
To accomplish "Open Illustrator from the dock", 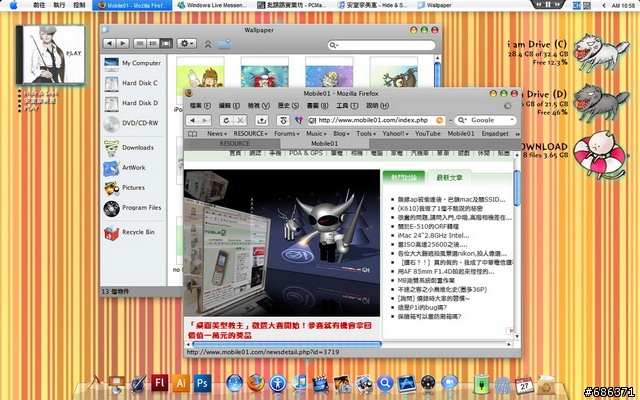I will click(181, 383).
